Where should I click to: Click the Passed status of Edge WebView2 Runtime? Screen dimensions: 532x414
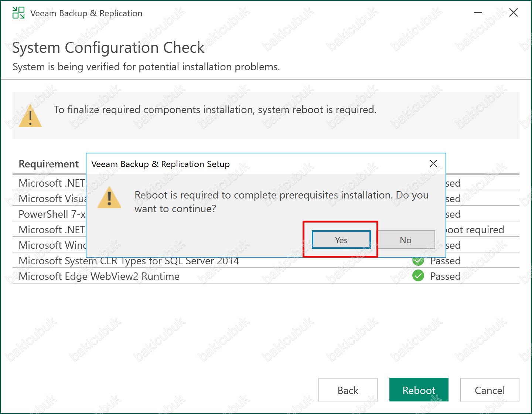[445, 276]
